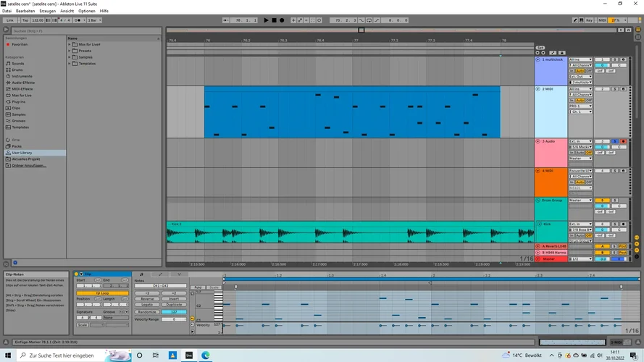
Task: Fold the 1 multiclock track
Action: tap(538, 59)
